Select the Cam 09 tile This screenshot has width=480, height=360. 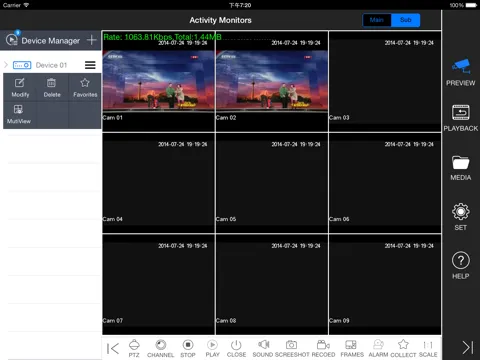[x=385, y=284]
